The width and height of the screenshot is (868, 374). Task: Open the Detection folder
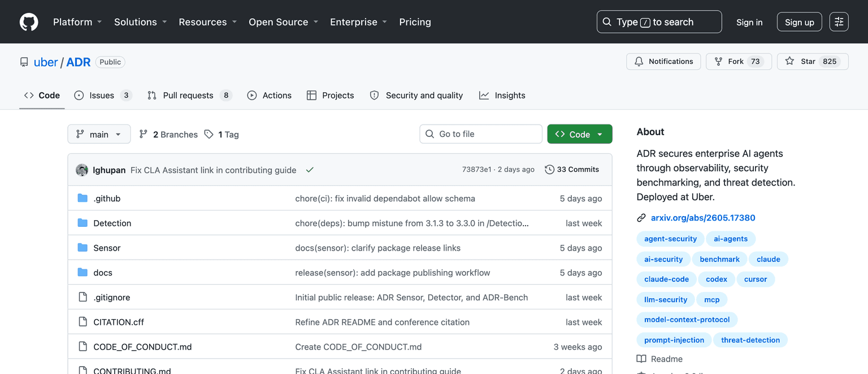[112, 223]
